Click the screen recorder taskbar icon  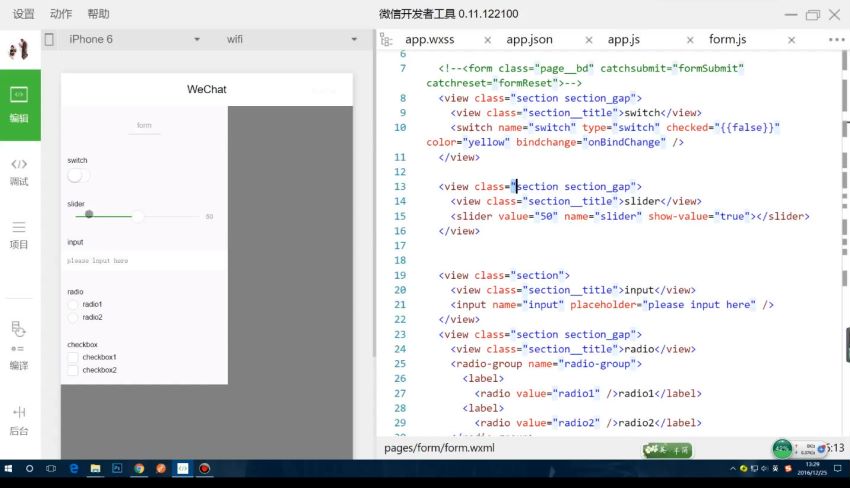(204, 468)
